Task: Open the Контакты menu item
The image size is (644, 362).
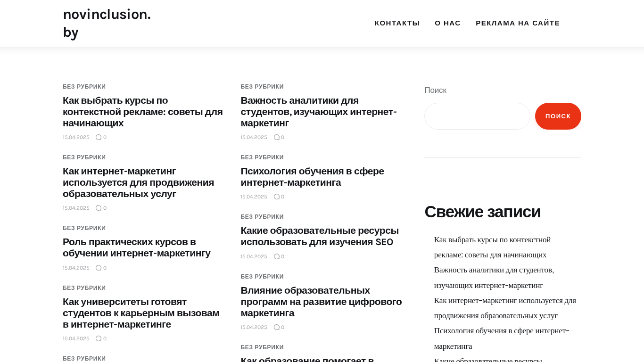Action: (x=397, y=23)
